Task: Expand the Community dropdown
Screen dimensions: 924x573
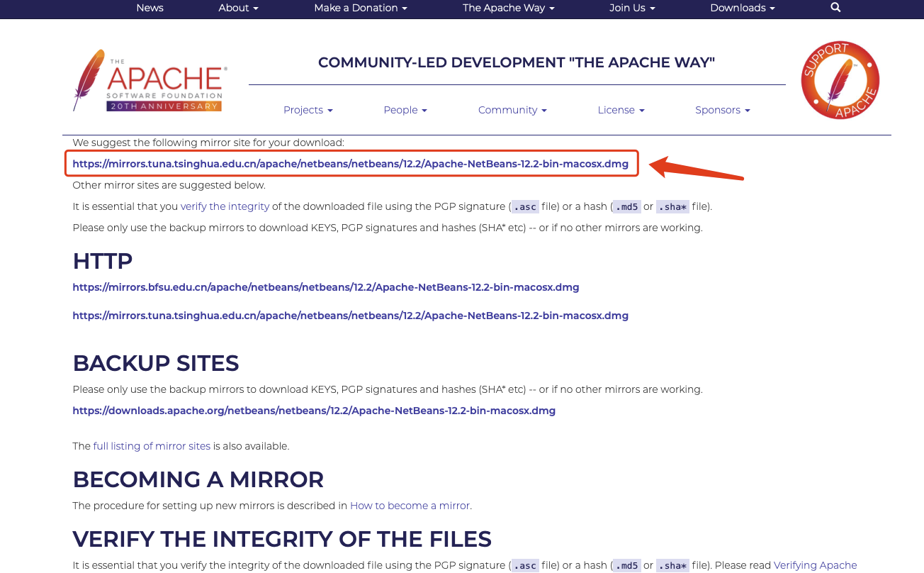Action: pyautogui.click(x=512, y=110)
